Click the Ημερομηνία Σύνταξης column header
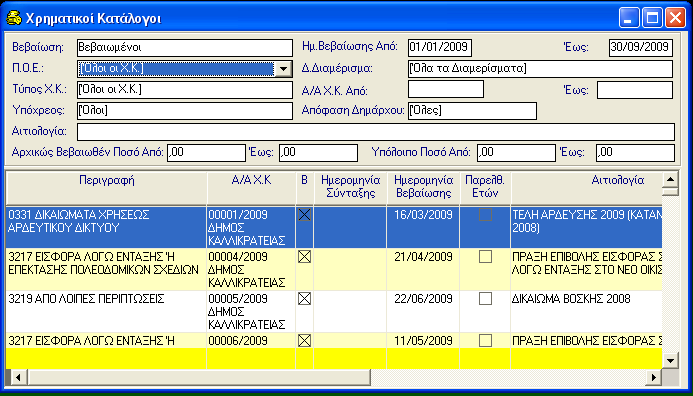Screen dimensions: 693x396 350,188
